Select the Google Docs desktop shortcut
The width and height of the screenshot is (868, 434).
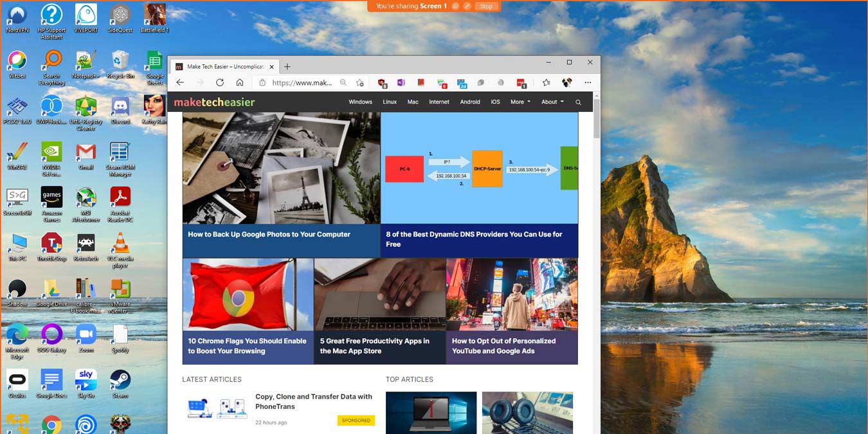[x=51, y=383]
